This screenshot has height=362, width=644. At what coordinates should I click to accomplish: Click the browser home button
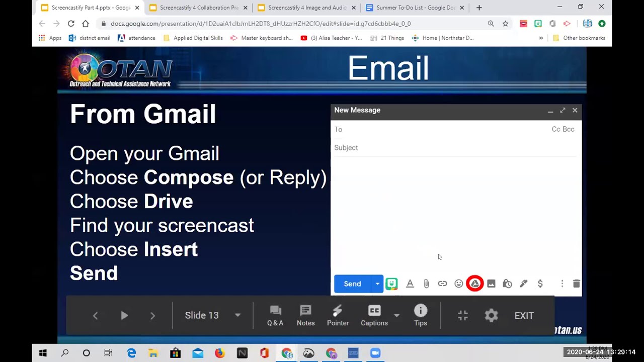click(86, 24)
